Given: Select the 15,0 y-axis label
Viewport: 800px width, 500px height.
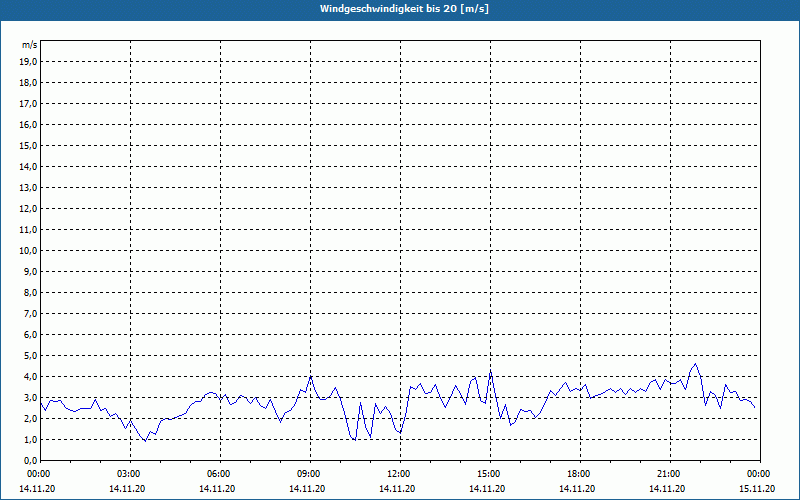Looking at the screenshot, I should tap(29, 146).
